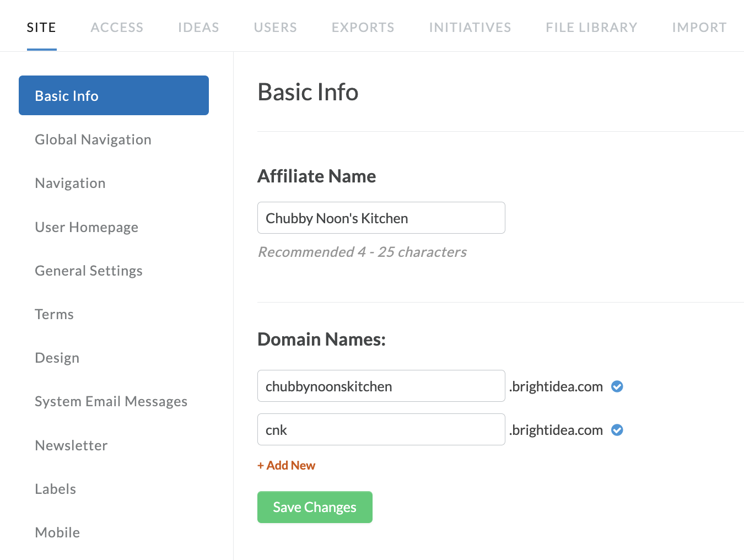Go to Navigation sidebar item
Screen dimensions: 744x560
tap(70, 183)
